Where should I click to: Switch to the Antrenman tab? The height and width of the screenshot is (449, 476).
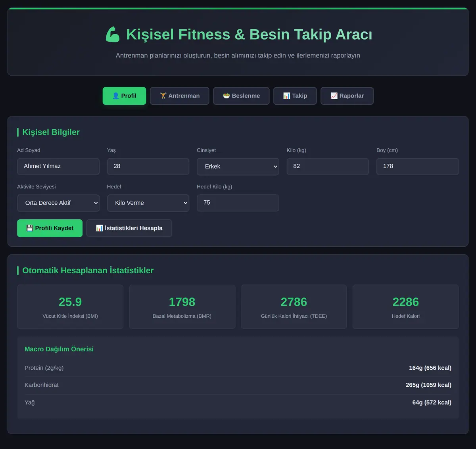[180, 96]
